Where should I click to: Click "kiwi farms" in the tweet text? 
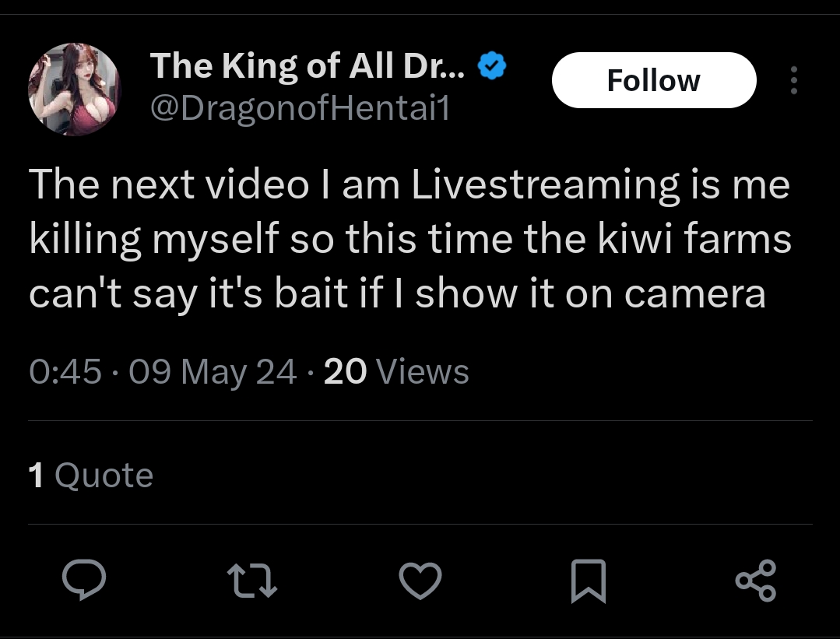pyautogui.click(x=694, y=239)
